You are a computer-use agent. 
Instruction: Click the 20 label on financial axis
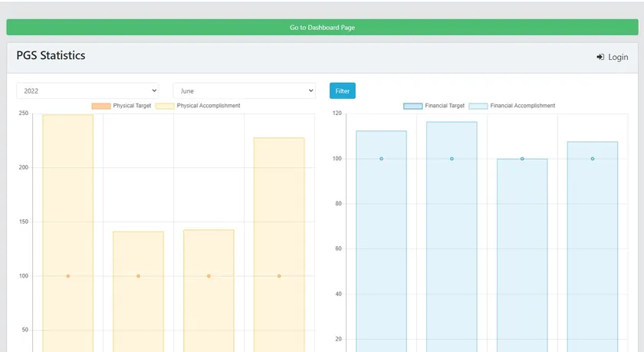coord(338,339)
